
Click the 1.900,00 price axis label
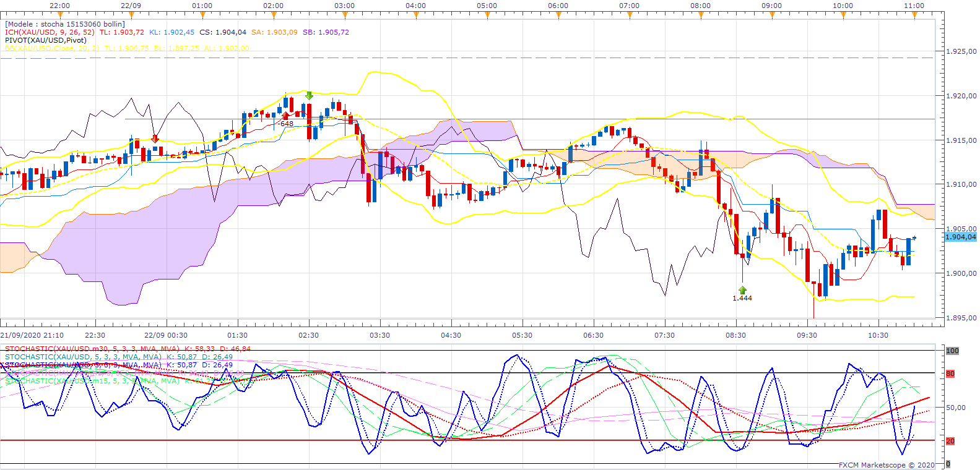(961, 273)
